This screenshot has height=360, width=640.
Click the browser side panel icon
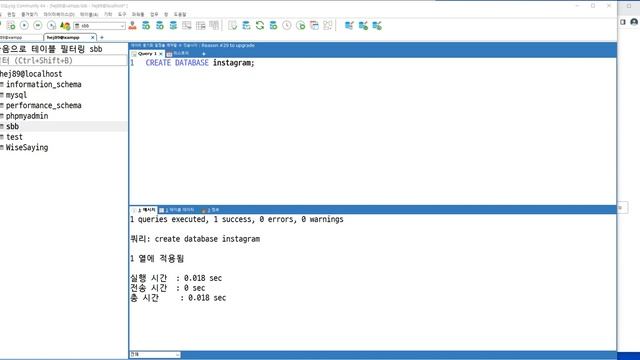[623, 22]
